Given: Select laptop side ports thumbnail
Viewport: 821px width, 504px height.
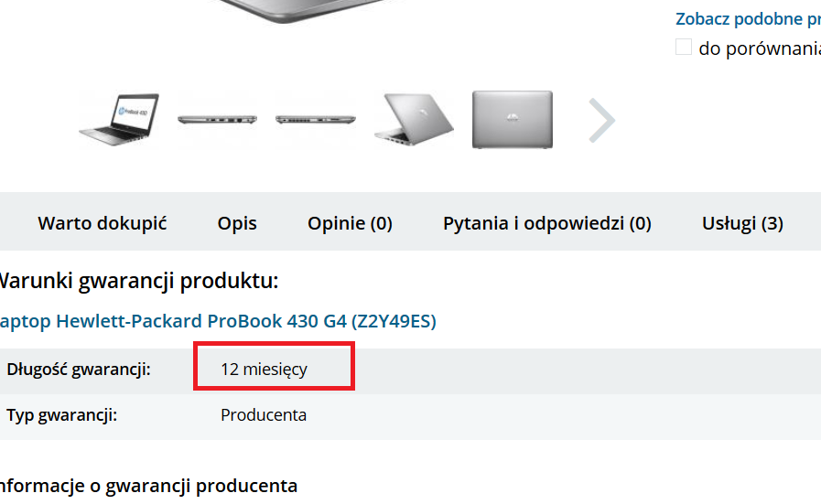Looking at the screenshot, I should coord(217,119).
